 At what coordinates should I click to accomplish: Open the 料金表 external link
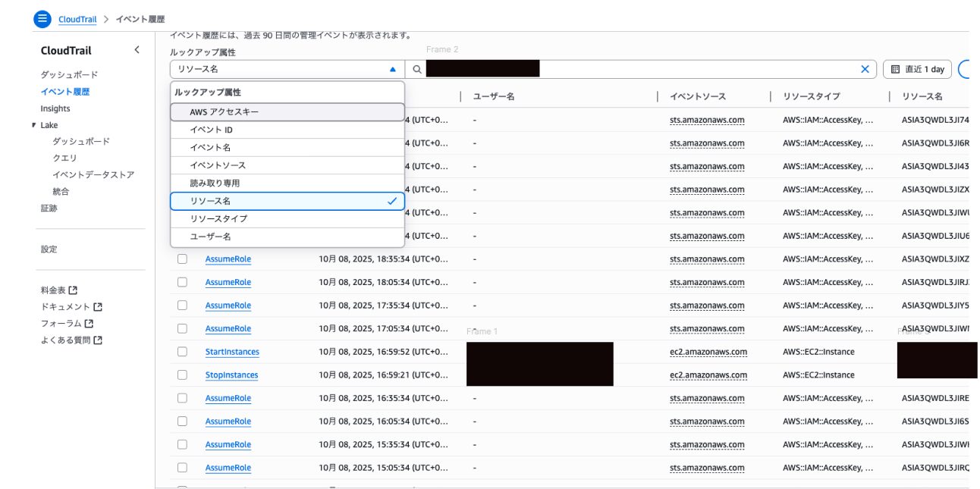pyautogui.click(x=59, y=290)
